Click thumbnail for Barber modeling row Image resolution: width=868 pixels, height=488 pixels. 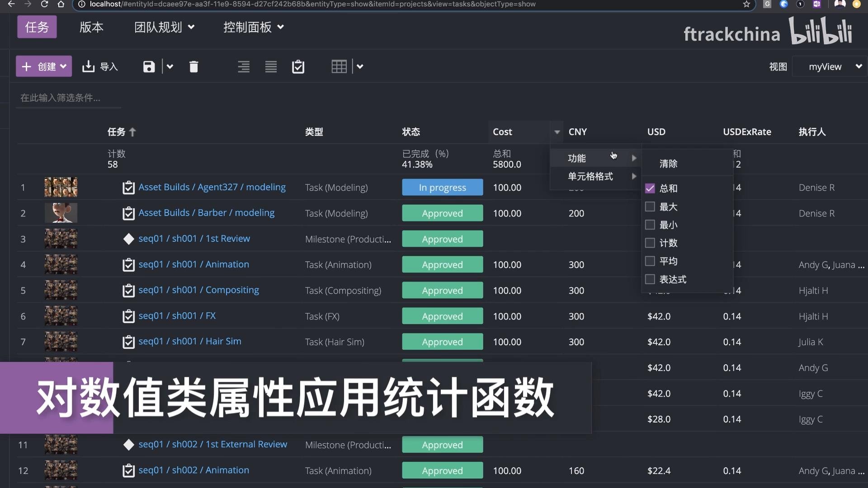tap(61, 213)
